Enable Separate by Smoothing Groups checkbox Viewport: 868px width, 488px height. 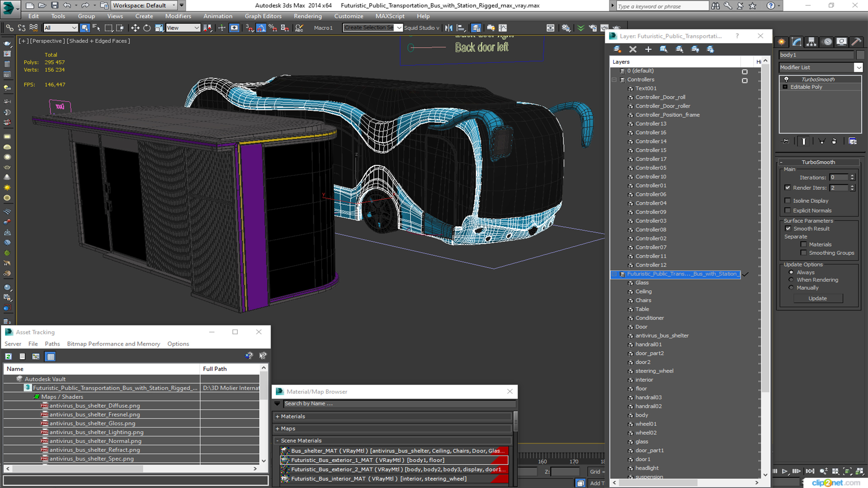tap(803, 253)
